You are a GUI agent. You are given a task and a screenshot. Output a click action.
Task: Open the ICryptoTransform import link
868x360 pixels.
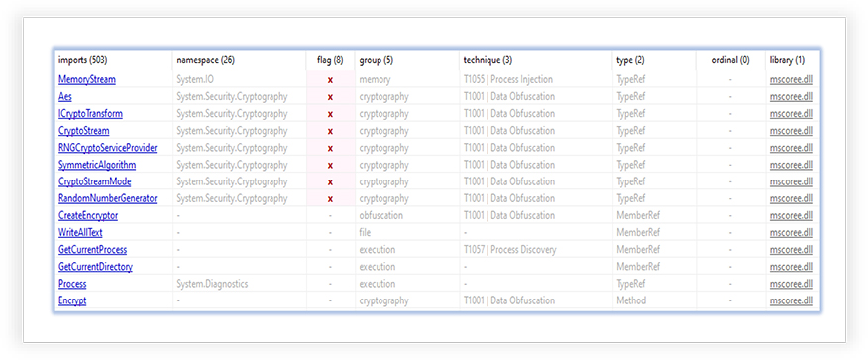pos(90,114)
